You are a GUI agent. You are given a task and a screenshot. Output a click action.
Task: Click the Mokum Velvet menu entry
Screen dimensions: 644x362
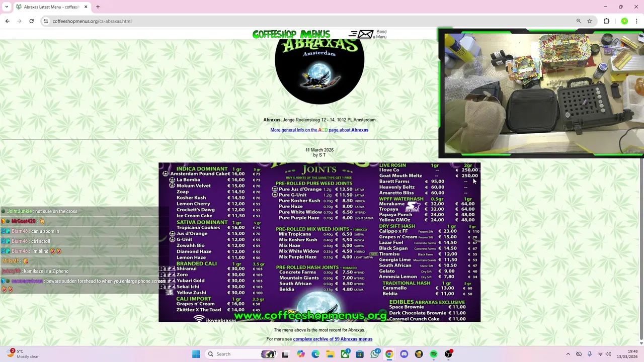coord(194,186)
